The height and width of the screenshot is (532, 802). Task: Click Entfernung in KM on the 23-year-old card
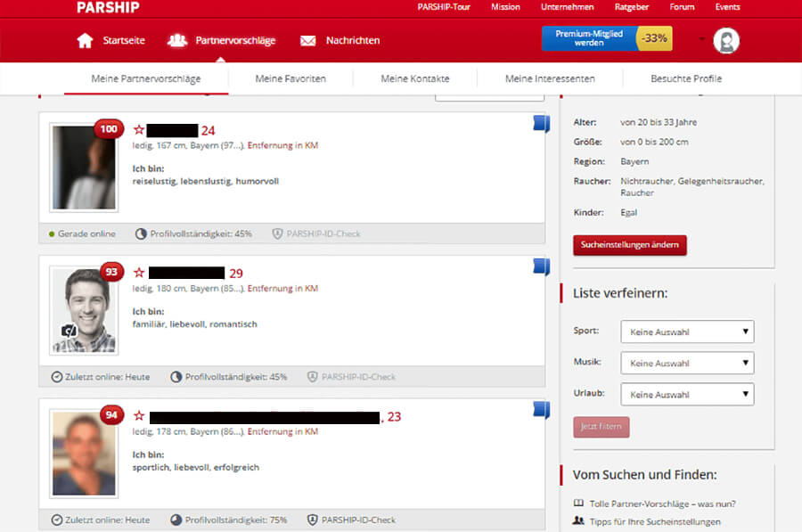coord(282,431)
